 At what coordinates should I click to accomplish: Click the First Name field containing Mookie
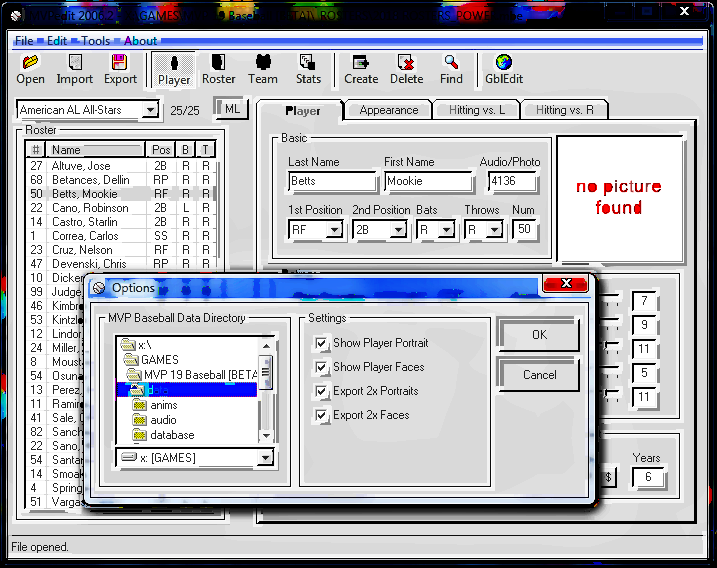[x=428, y=182]
